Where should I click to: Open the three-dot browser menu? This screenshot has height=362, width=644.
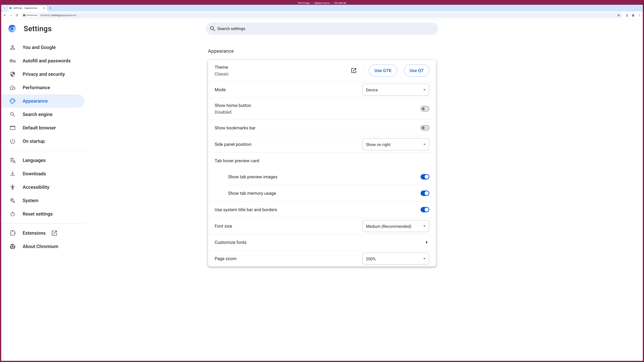point(639,15)
